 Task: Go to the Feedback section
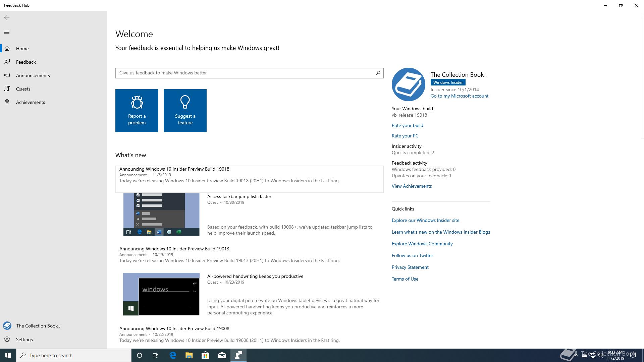(x=54, y=62)
